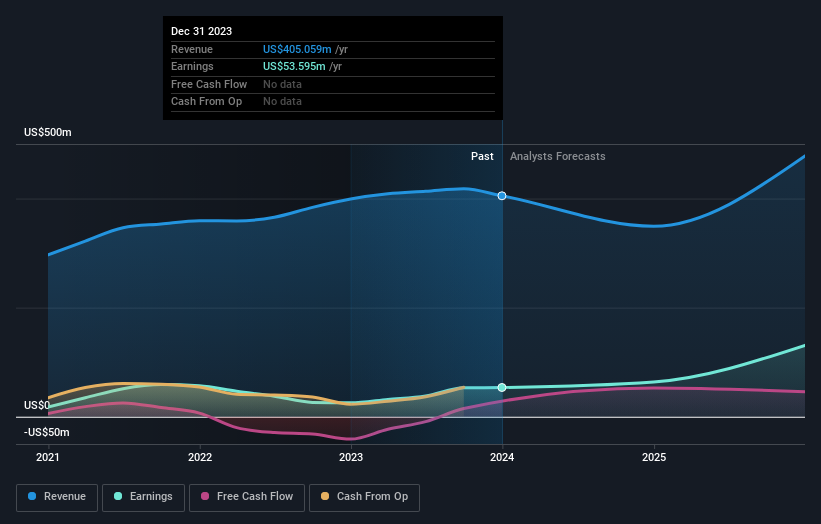The width and height of the screenshot is (821, 524).
Task: Click the US$53.595m earnings value
Action: [x=294, y=66]
